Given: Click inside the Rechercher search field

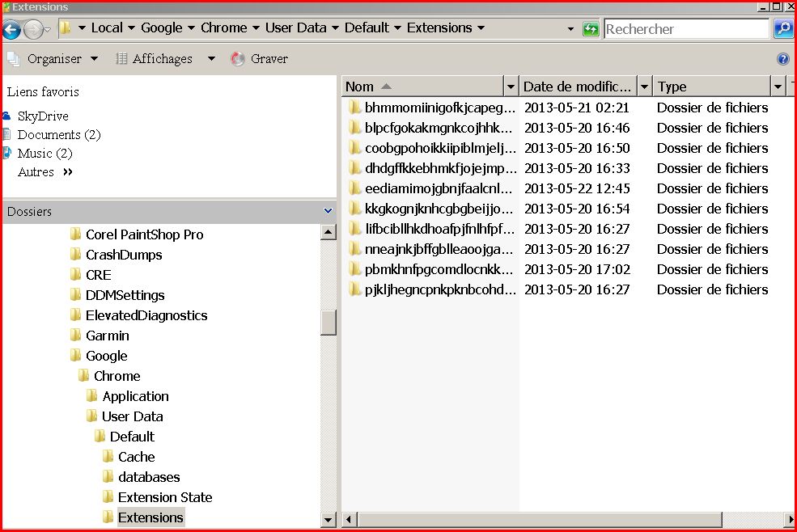Looking at the screenshot, I should (x=685, y=29).
